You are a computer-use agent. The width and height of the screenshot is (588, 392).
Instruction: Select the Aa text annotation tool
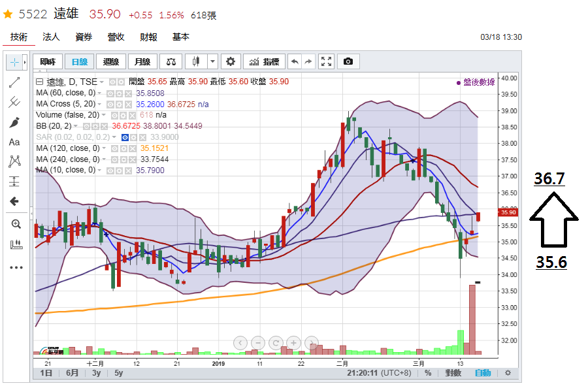14,142
